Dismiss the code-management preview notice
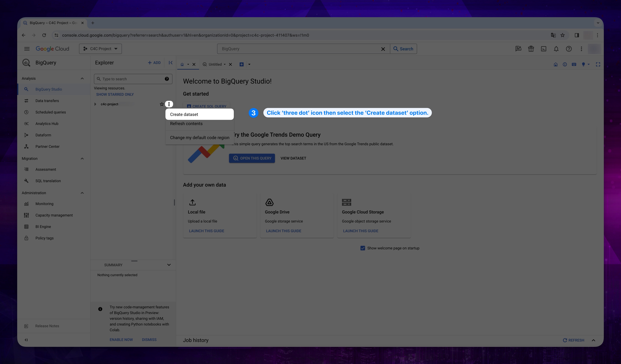Screen dimensions: 621x364 click(149, 340)
